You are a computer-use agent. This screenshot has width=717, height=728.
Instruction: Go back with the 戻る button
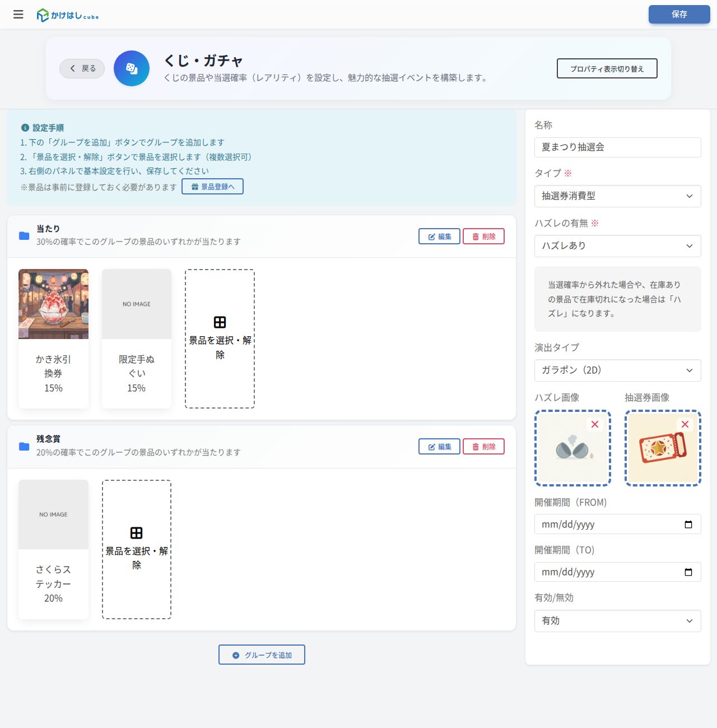(x=82, y=68)
